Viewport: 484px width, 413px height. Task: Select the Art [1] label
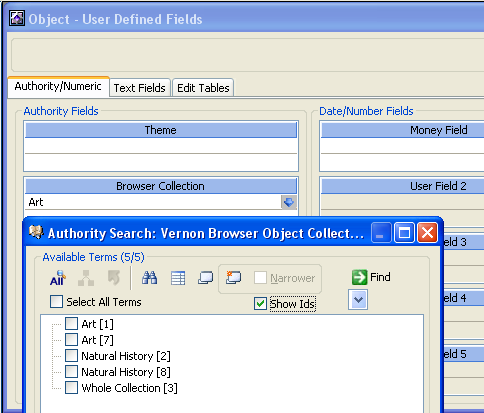[98, 324]
